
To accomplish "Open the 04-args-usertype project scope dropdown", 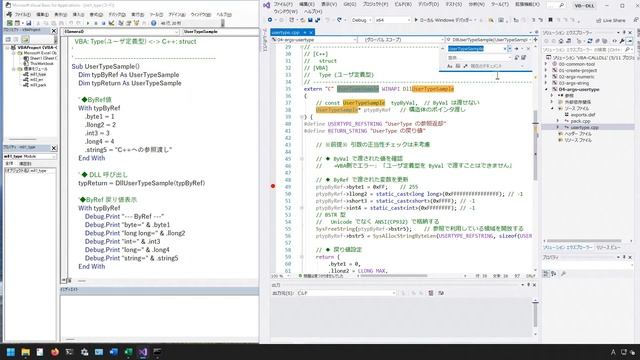I will click(x=314, y=40).
